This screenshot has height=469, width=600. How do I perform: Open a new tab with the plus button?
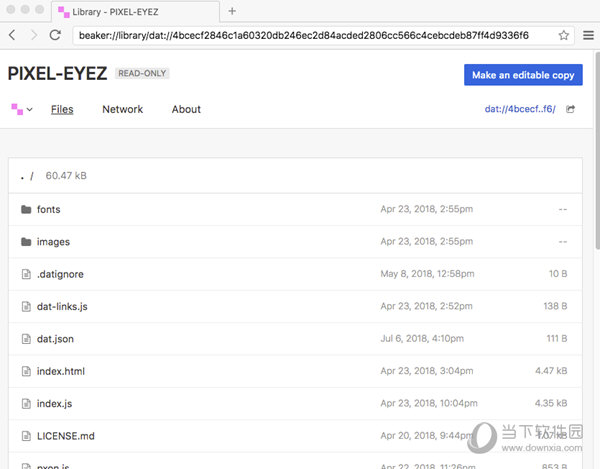(232, 11)
